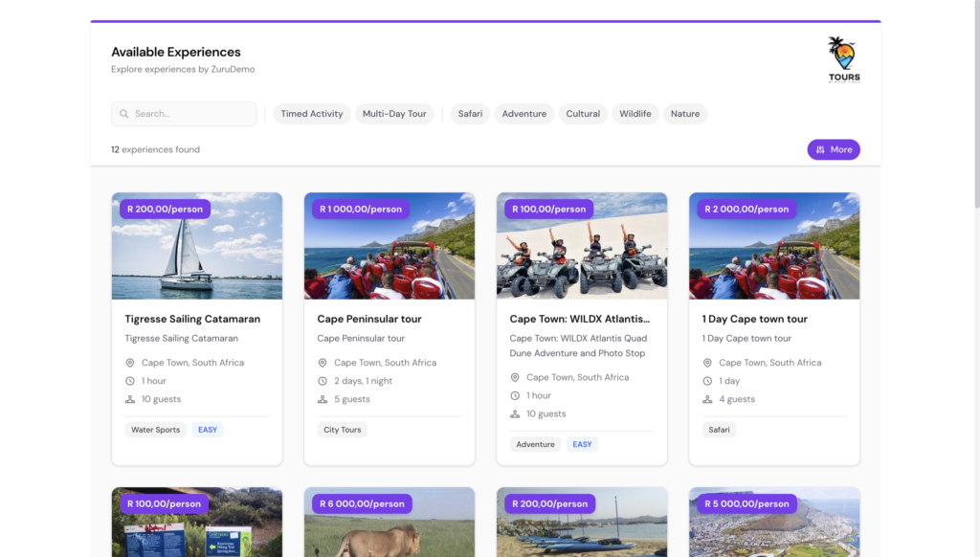
Task: Click location pin icon on Tigresse Sailing card
Action: pos(130,363)
